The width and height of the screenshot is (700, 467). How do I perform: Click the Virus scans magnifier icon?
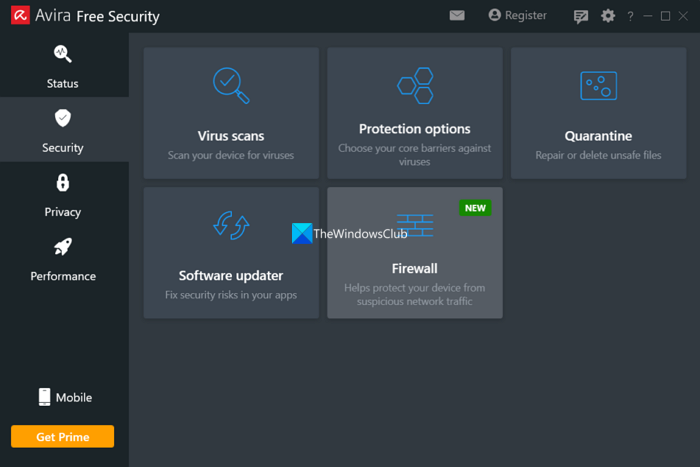coord(231,85)
